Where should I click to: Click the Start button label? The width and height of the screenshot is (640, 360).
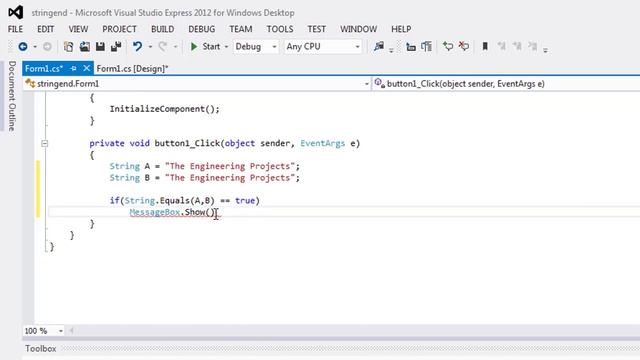click(211, 47)
